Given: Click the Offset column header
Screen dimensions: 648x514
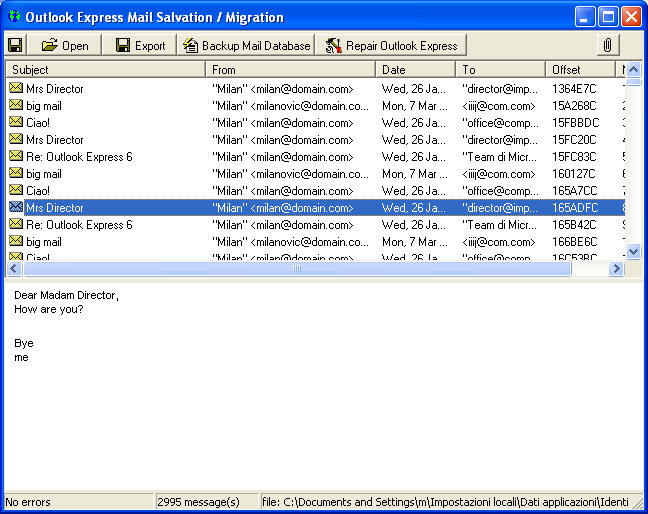Looking at the screenshot, I should point(580,69).
